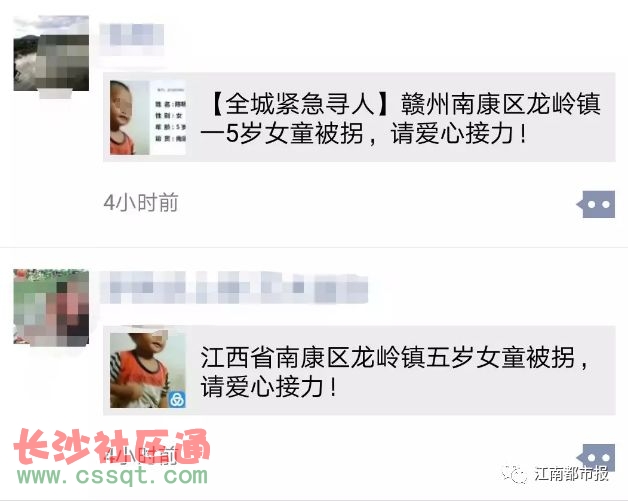
Task: Open comment menu on the second post
Action: tap(596, 457)
